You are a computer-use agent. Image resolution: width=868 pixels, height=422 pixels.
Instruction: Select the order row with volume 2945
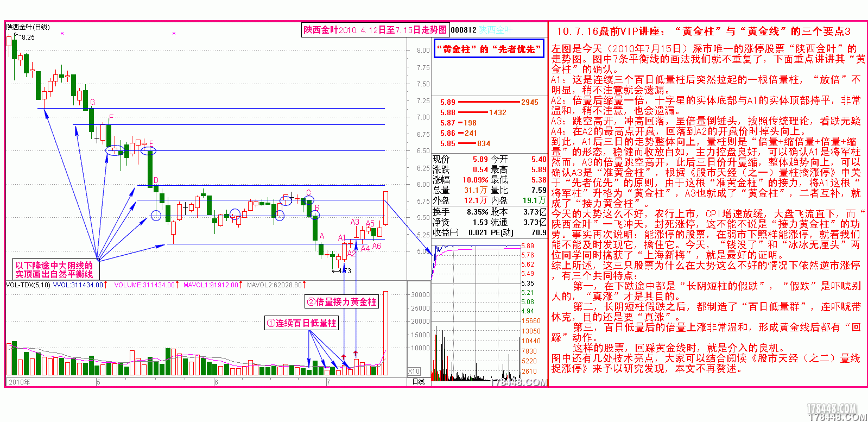coord(489,102)
